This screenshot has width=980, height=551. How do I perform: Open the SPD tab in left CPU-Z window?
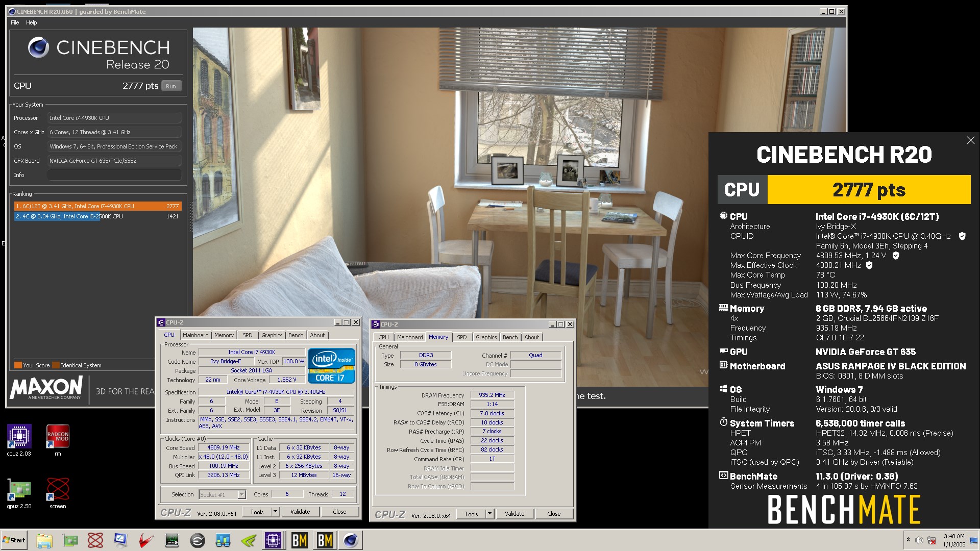248,335
